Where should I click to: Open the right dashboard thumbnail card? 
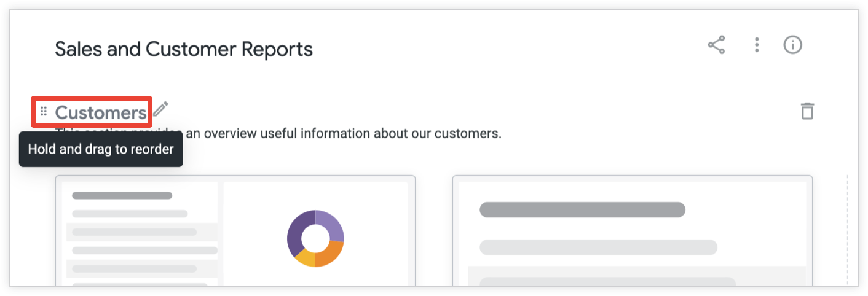(x=632, y=233)
